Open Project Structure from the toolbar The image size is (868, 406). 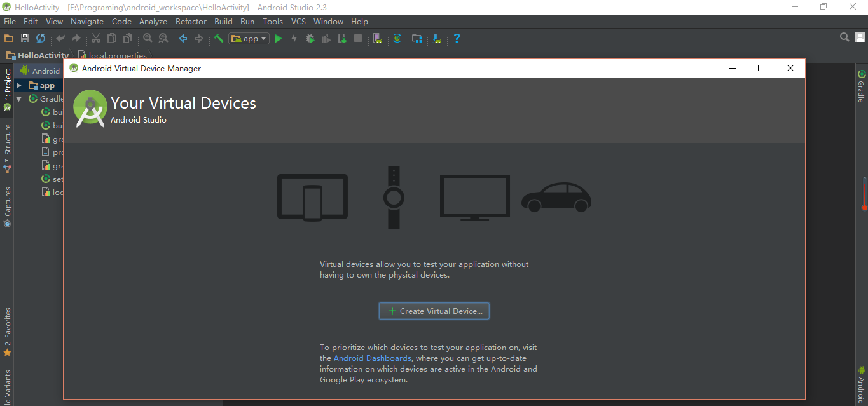tap(417, 38)
